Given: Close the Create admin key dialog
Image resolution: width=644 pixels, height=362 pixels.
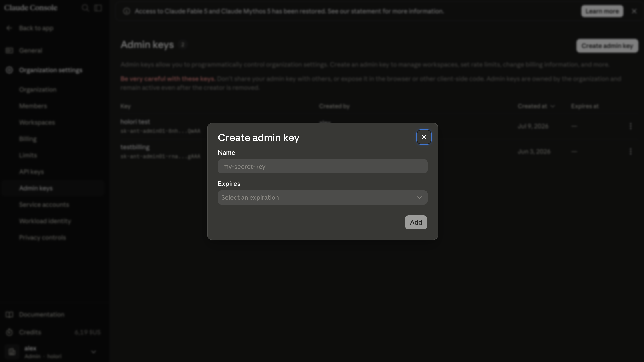Looking at the screenshot, I should (424, 137).
